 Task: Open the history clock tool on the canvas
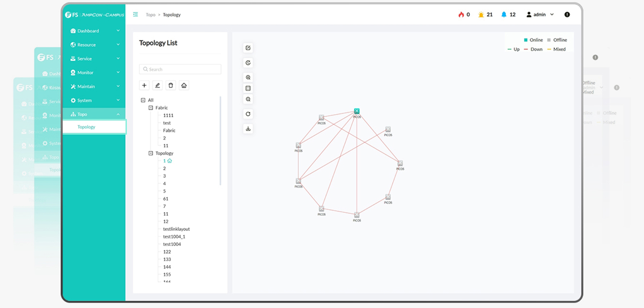coord(248,63)
